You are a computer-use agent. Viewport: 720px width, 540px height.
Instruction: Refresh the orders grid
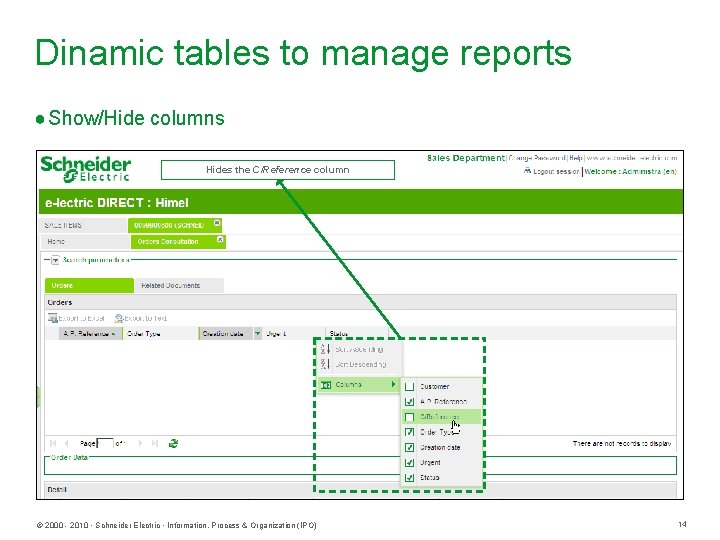(x=173, y=444)
